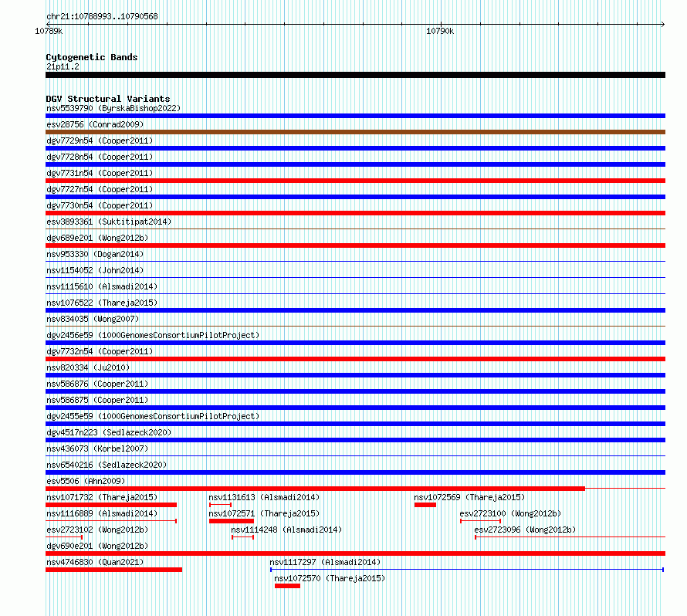Click dgv7730n54 (Cooper2011) label
The height and width of the screenshot is (616, 687).
(100, 205)
